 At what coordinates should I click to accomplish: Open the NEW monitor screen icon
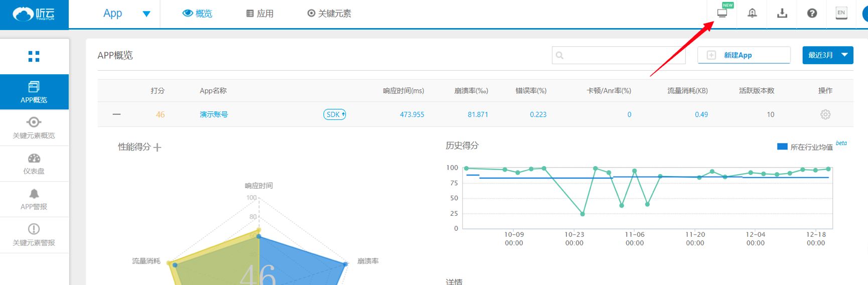[x=722, y=13]
